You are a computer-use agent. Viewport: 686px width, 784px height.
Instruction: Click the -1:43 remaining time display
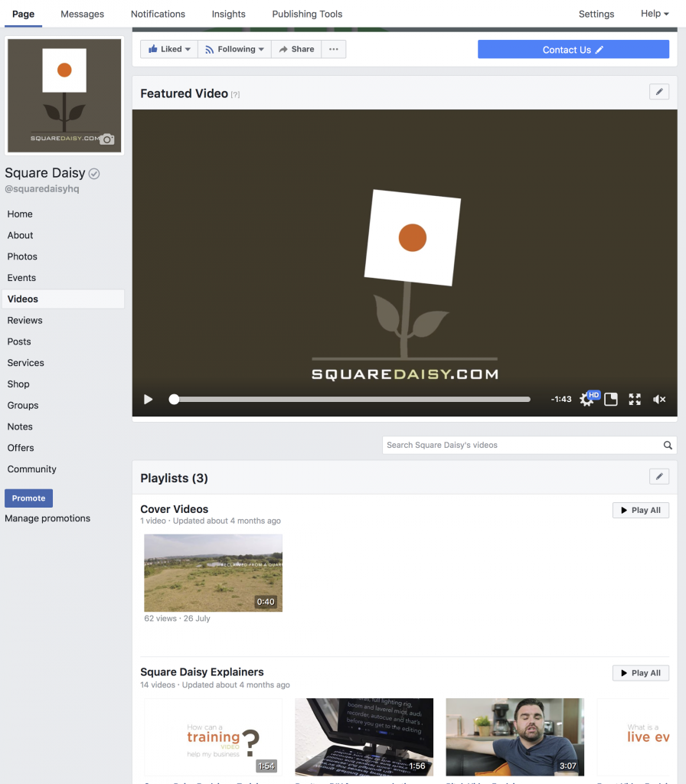[x=561, y=399]
